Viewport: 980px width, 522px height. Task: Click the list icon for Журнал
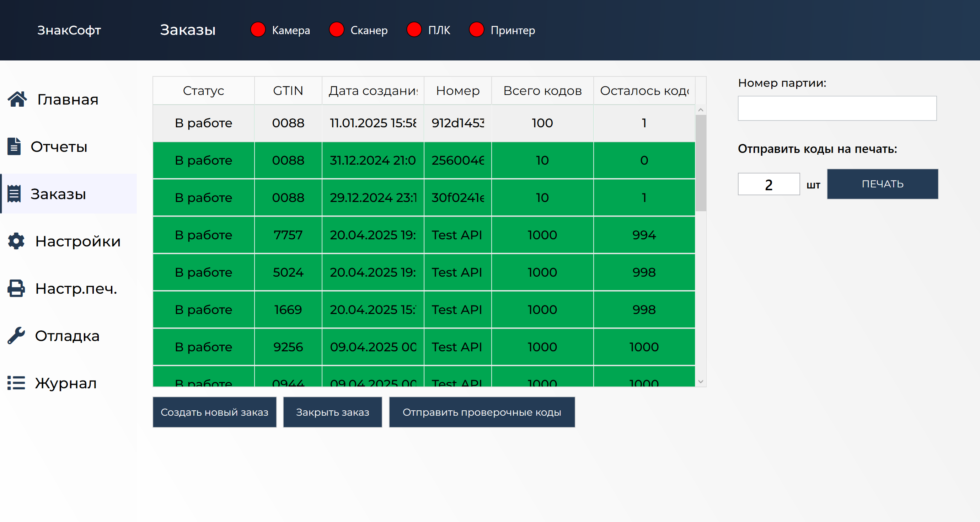(16, 383)
